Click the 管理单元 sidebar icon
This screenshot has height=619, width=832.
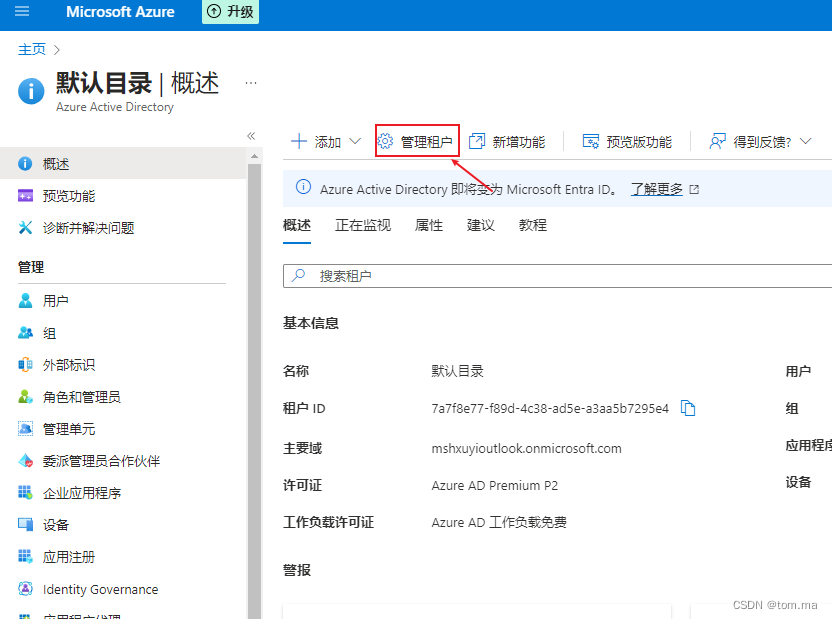click(x=25, y=429)
